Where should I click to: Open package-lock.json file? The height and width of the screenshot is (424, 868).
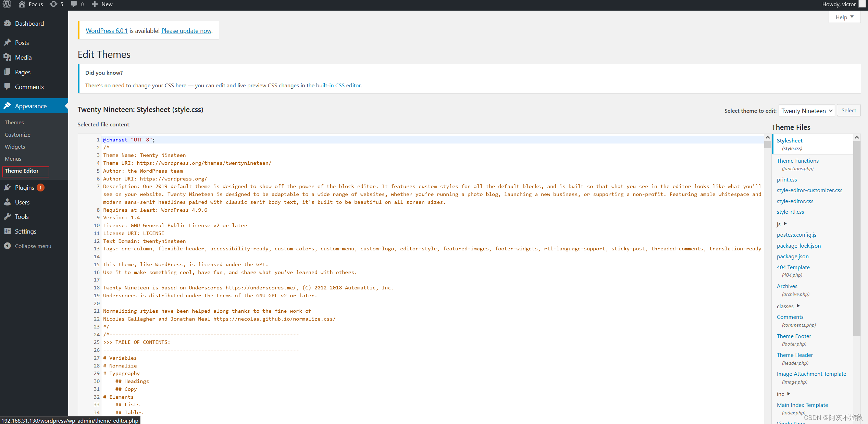click(798, 246)
